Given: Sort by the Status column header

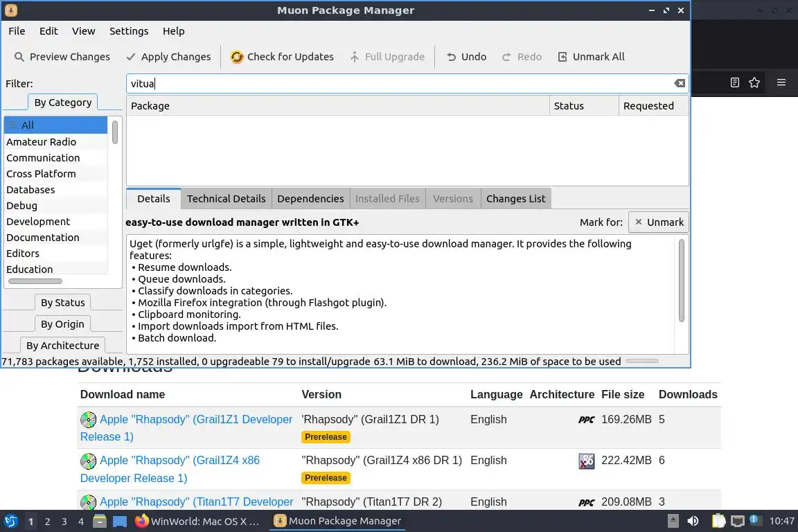Looking at the screenshot, I should tap(584, 106).
